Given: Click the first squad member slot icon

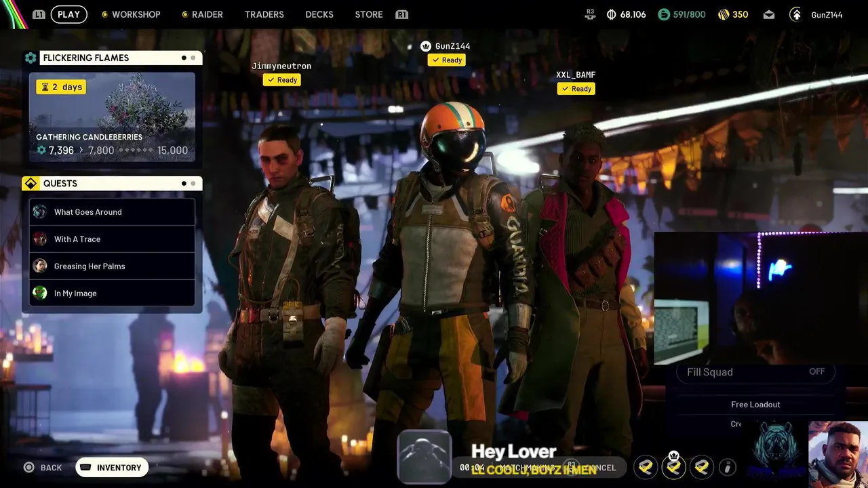Looking at the screenshot, I should coord(646,467).
